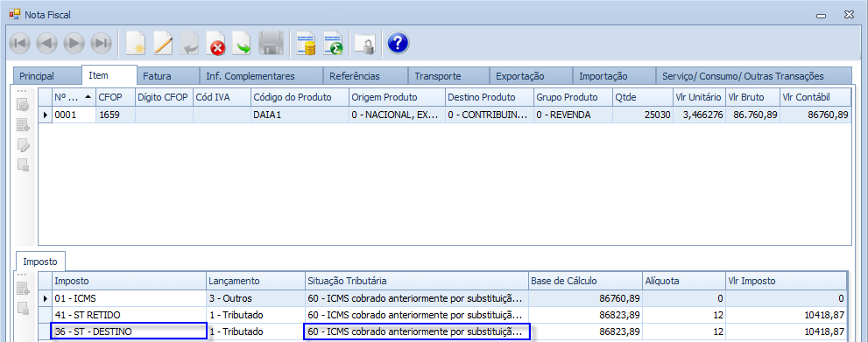Image resolution: width=868 pixels, height=342 pixels.
Task: Click the quantity cell 25030
Action: [x=643, y=115]
